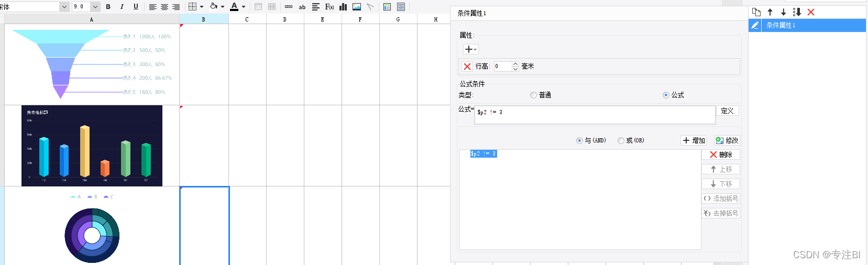The height and width of the screenshot is (265, 868).
Task: Open border style dropdown arrow
Action: (x=202, y=7)
